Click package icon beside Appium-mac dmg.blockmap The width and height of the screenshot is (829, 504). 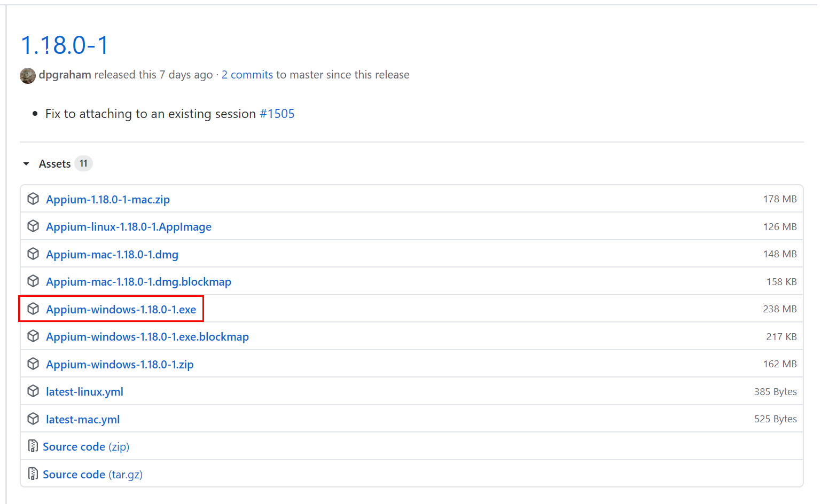(x=33, y=281)
